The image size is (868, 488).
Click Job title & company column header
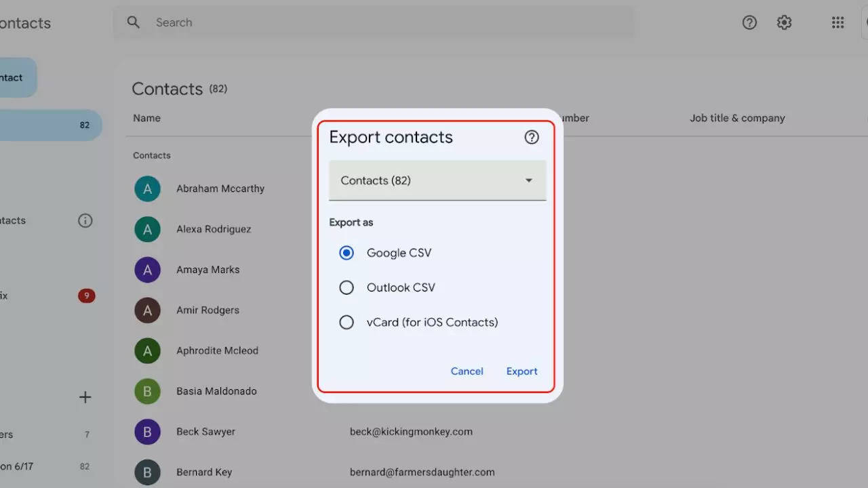[737, 118]
